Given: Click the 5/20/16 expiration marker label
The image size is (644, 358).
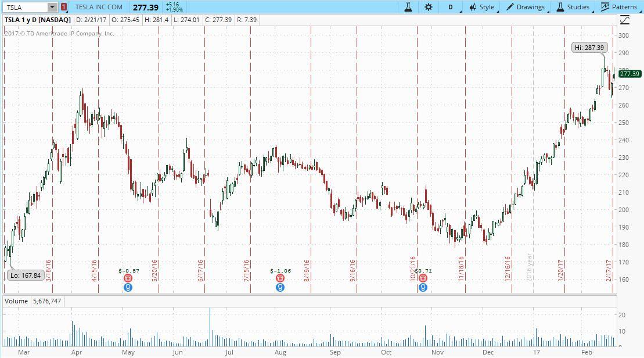Looking at the screenshot, I should [x=154, y=270].
